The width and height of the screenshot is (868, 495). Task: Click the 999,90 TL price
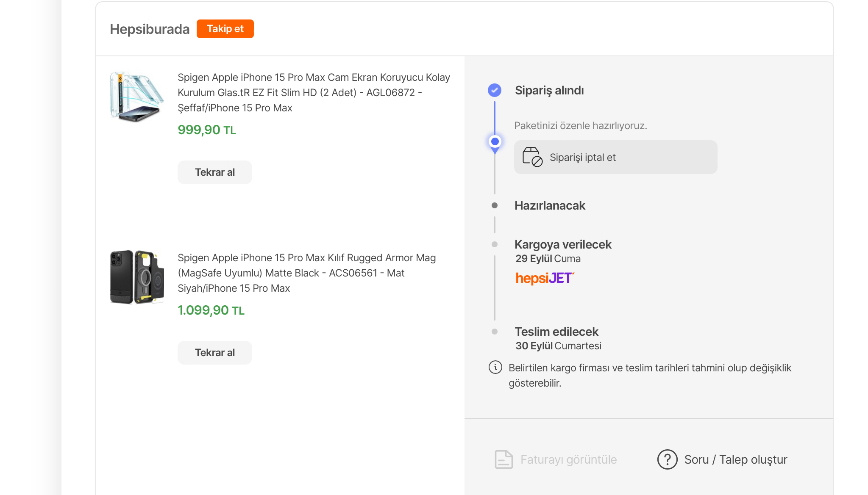207,130
